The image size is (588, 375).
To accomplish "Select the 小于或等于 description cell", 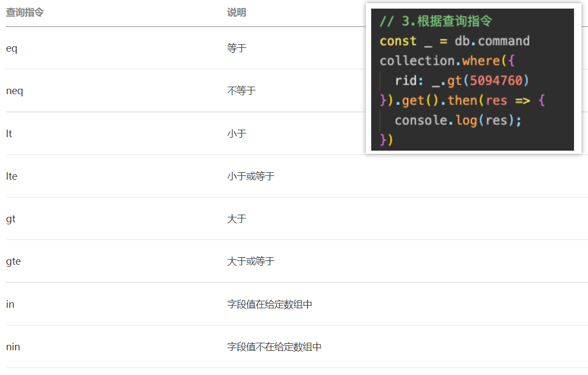I will coord(251,176).
